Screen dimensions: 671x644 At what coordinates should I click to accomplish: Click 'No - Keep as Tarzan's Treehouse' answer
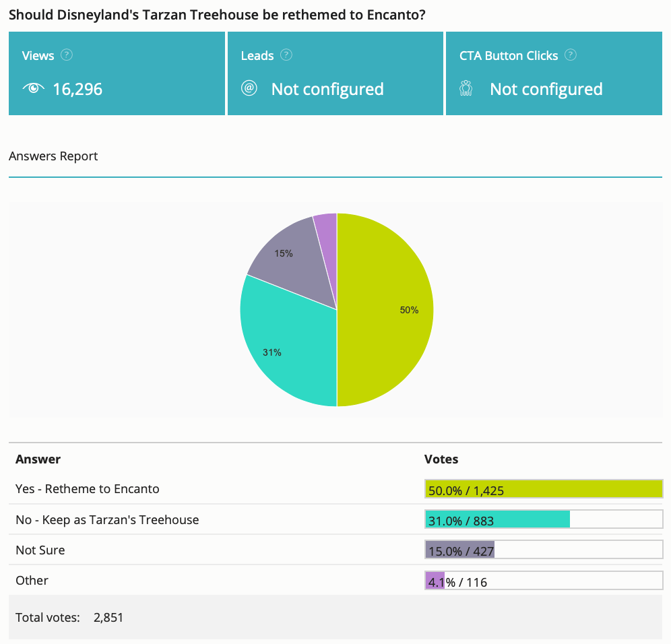point(107,520)
